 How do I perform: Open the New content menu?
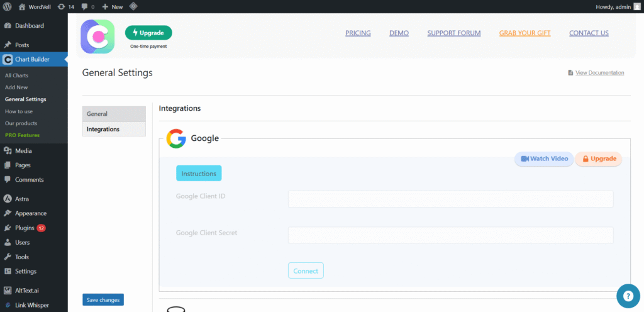[113, 6]
